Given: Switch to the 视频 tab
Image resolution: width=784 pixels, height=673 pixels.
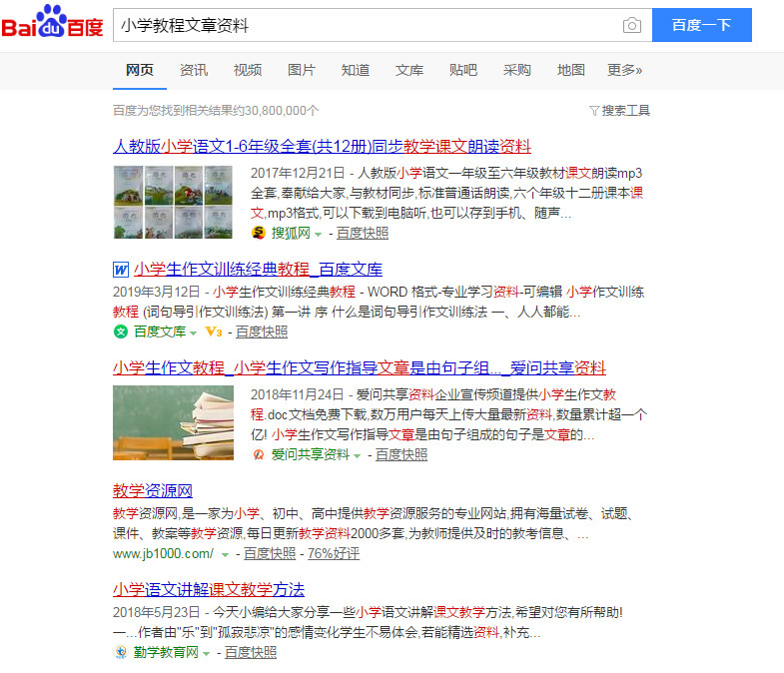Looking at the screenshot, I should pos(248,70).
